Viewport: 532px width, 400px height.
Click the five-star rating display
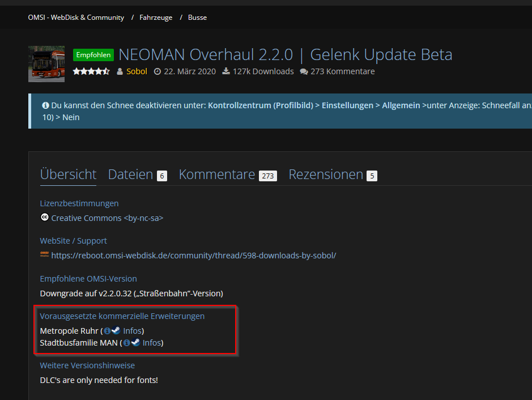(91, 71)
